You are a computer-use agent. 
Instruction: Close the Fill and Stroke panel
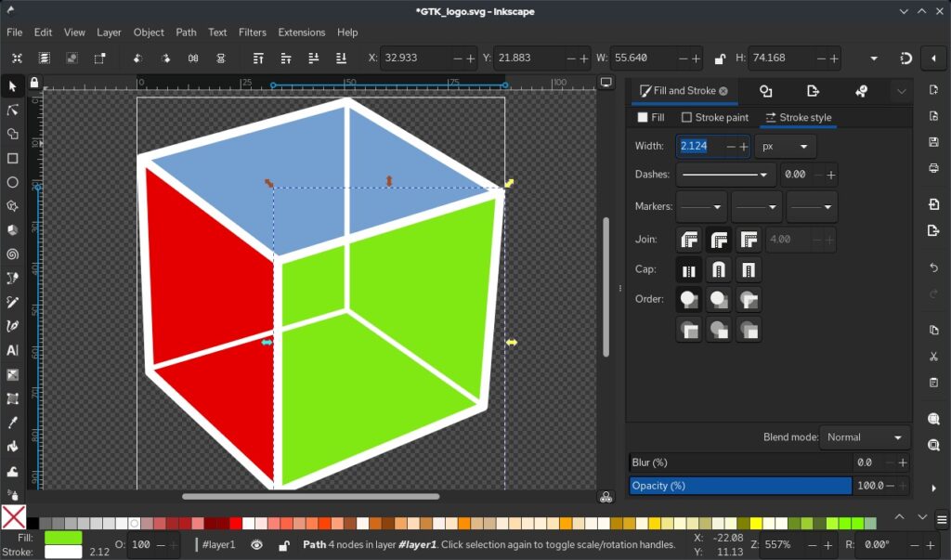(723, 90)
